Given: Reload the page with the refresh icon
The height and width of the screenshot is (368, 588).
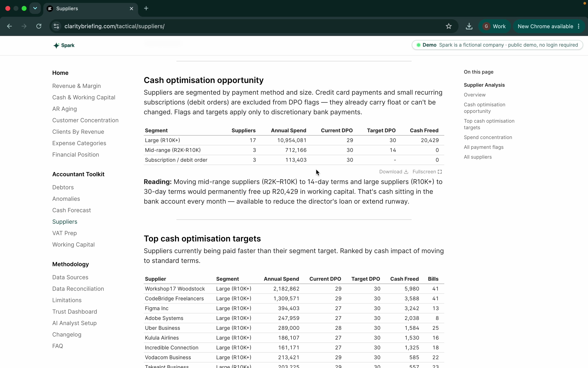Looking at the screenshot, I should tap(39, 26).
